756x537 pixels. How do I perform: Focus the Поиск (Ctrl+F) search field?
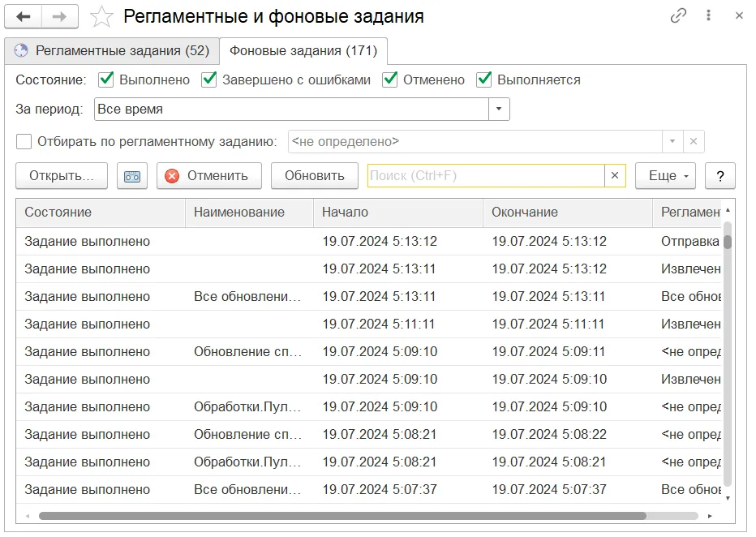[486, 175]
